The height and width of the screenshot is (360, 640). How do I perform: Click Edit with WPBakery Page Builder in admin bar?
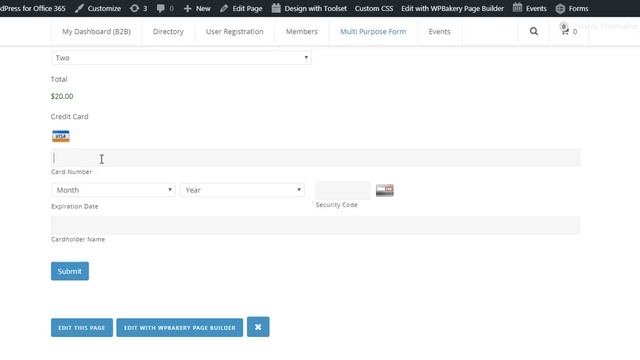click(452, 8)
